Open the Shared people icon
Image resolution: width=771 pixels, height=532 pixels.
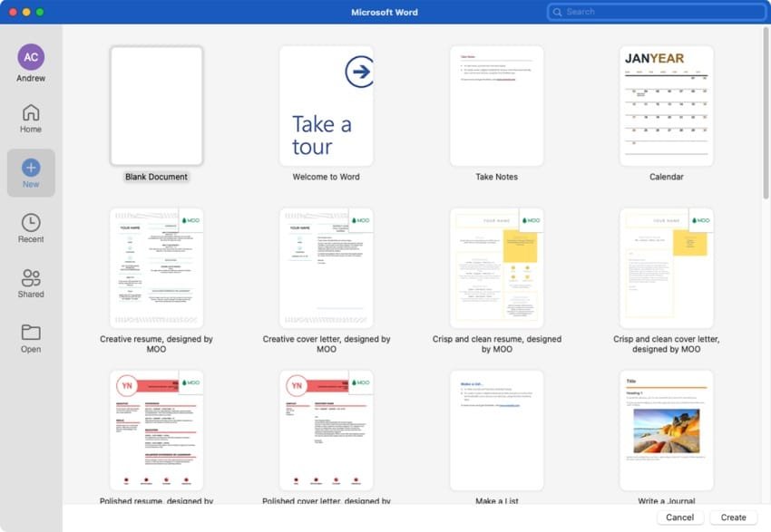(x=31, y=278)
